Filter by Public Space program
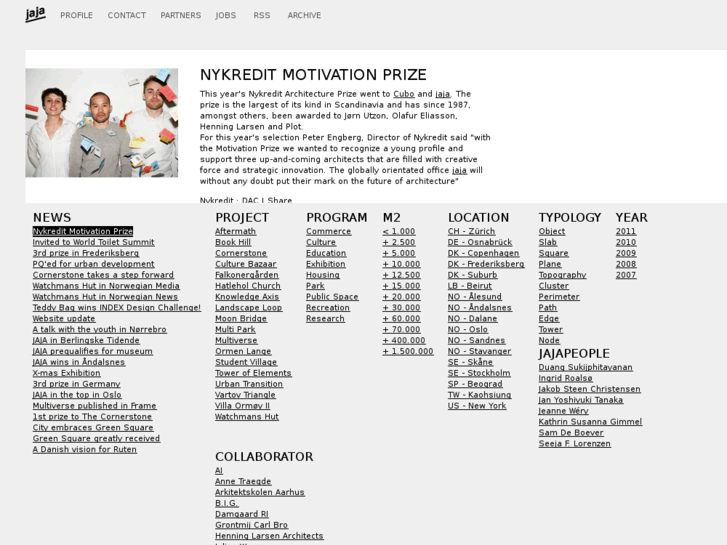727x545 pixels. (332, 297)
